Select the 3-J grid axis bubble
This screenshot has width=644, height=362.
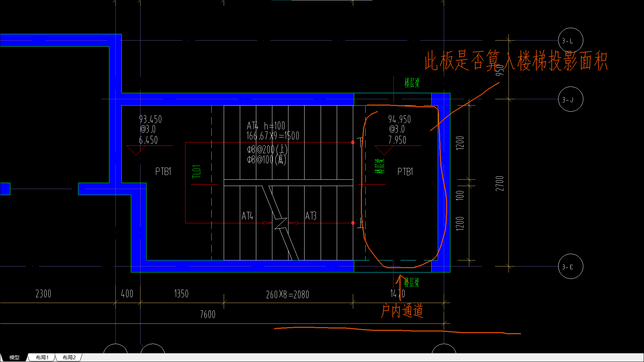570,99
